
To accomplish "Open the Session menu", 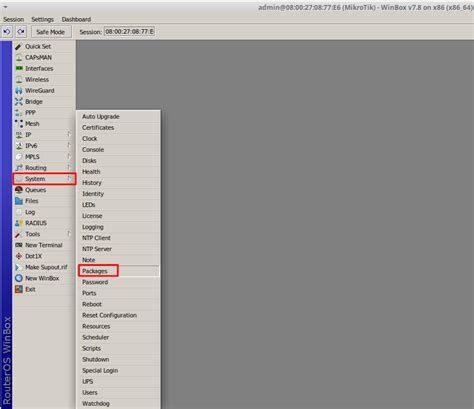I will pyautogui.click(x=14, y=19).
